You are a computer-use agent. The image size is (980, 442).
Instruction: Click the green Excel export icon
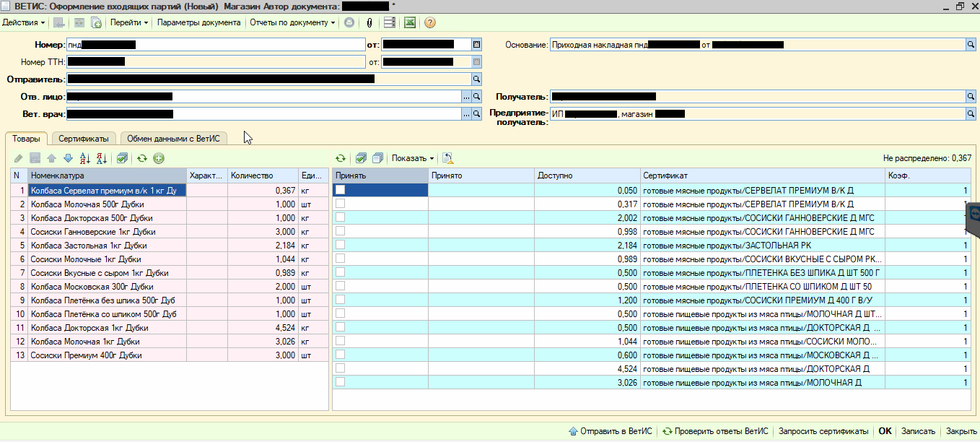coord(409,22)
